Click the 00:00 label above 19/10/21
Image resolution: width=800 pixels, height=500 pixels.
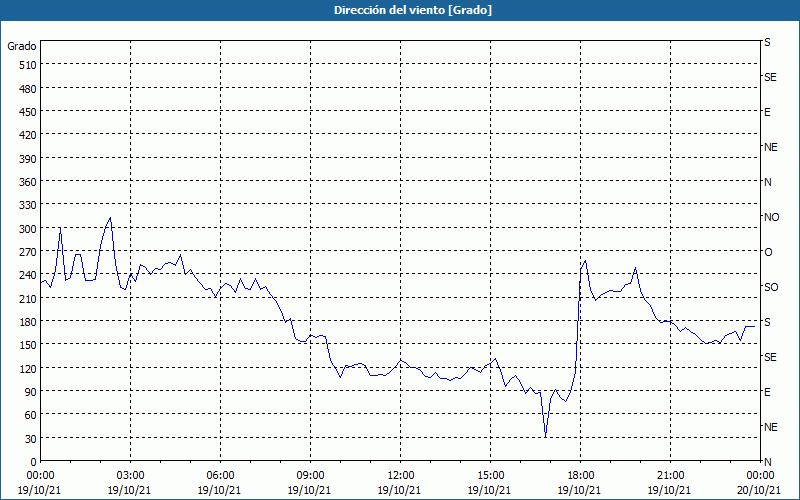[40, 476]
